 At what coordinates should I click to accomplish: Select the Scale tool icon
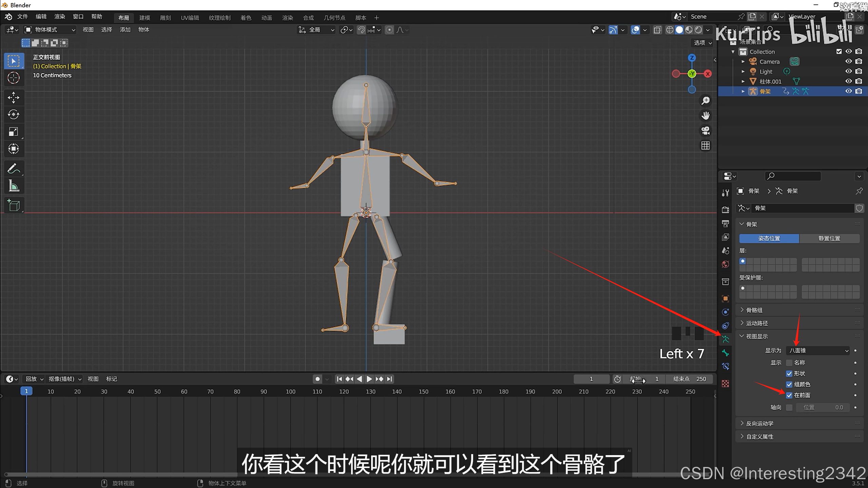(x=14, y=131)
